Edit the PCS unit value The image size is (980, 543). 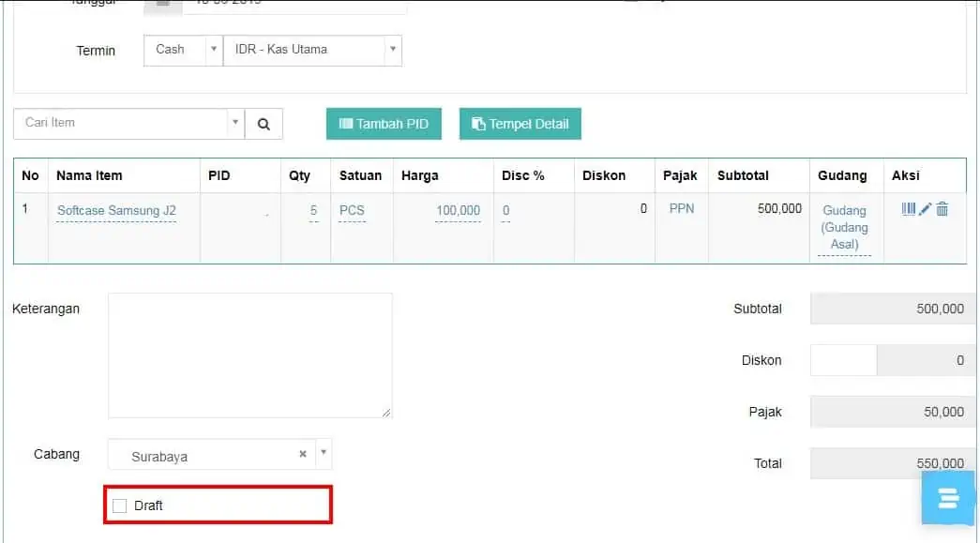[x=352, y=211]
